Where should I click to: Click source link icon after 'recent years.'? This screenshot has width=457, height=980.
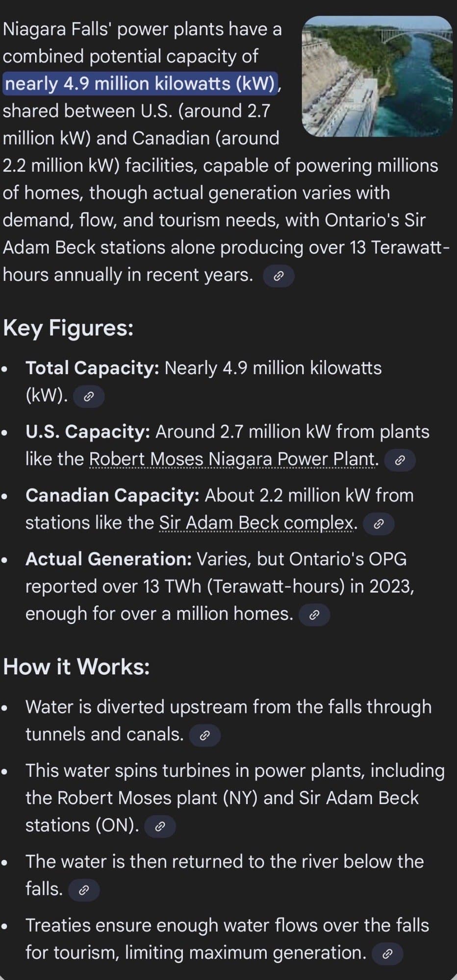(x=279, y=276)
